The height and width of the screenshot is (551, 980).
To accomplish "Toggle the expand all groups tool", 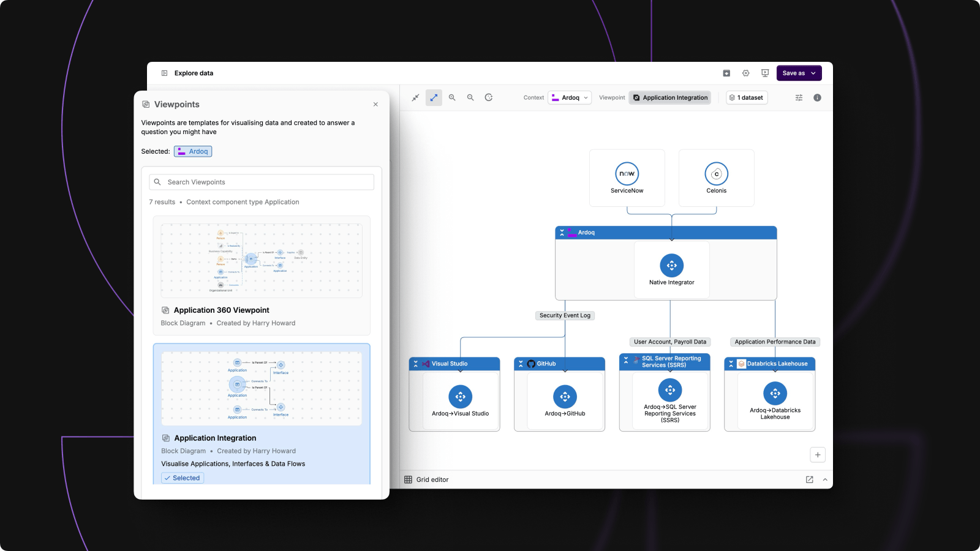I will coord(434,97).
